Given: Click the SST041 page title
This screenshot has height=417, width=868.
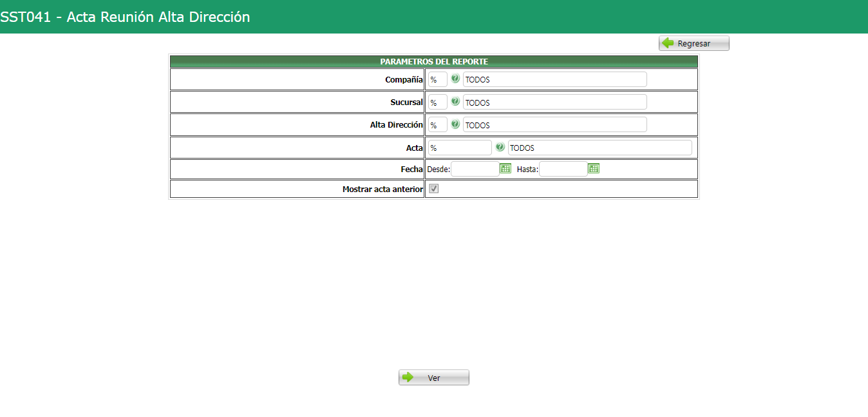Looking at the screenshot, I should click(x=125, y=17).
